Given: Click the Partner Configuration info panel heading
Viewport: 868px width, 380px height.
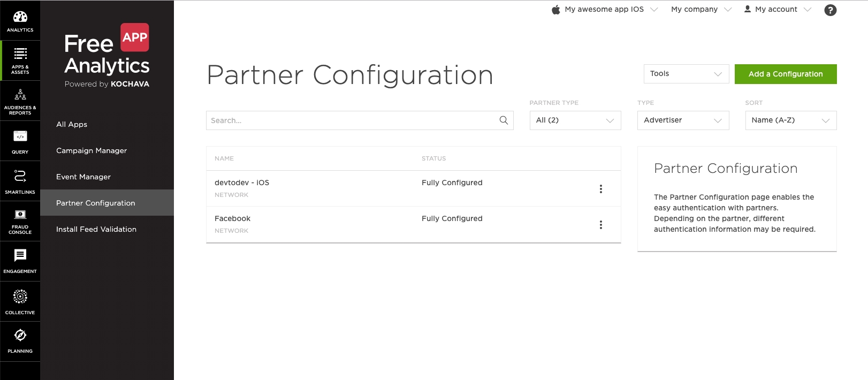Looking at the screenshot, I should pos(726,169).
